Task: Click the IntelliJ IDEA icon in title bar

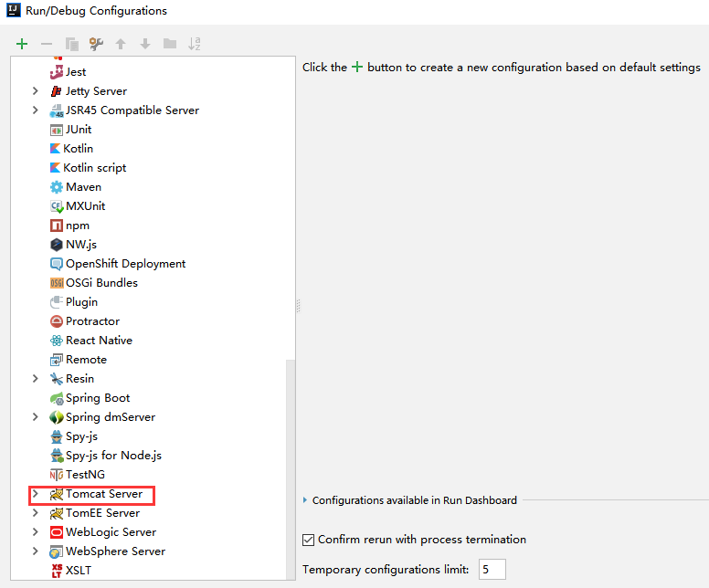Action: (x=14, y=10)
